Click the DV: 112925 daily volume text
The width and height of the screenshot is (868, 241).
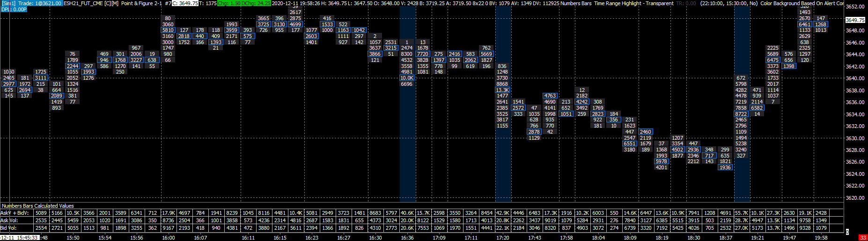[x=546, y=3]
